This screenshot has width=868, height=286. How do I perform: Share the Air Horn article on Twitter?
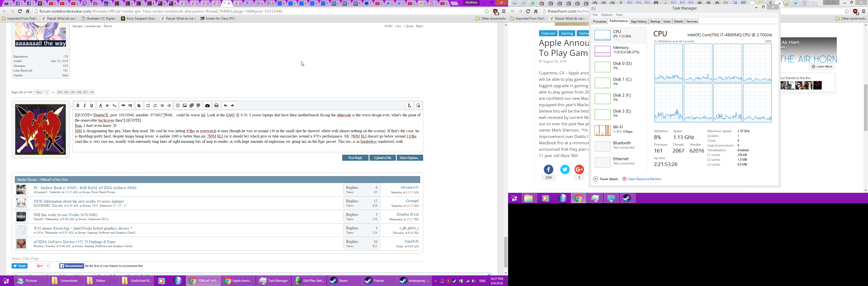point(565,170)
